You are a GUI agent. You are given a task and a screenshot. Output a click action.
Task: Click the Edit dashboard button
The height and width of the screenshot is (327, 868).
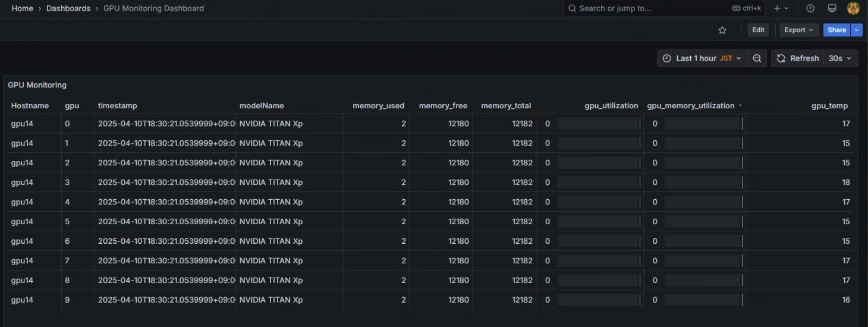click(x=758, y=30)
